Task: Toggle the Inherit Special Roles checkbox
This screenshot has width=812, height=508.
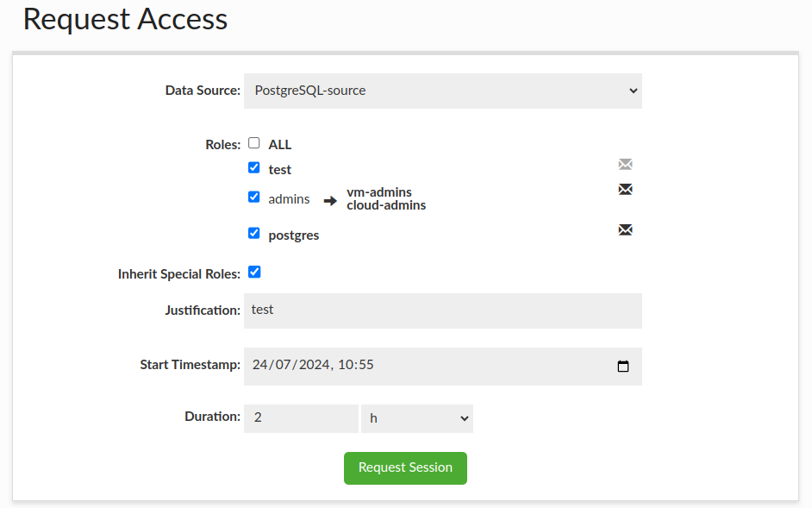Action: [254, 273]
